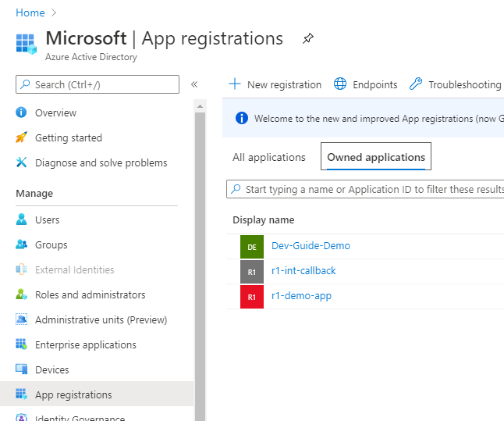Click the App registrations sidebar icon
This screenshot has height=421, width=504.
click(x=21, y=394)
